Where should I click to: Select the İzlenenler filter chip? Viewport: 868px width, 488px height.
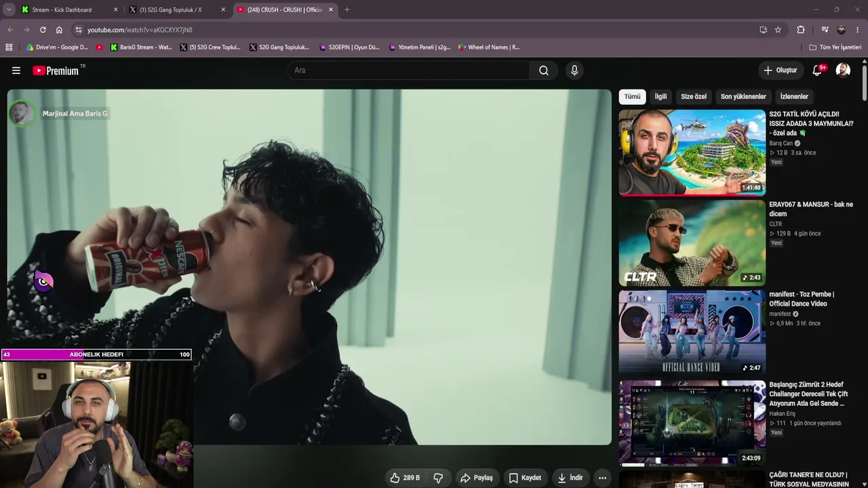click(794, 97)
